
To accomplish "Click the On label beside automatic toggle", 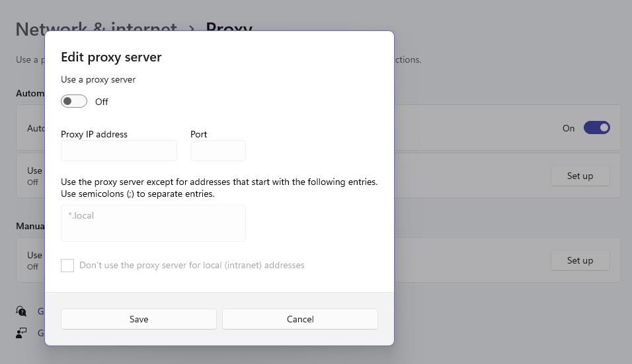I will pos(569,128).
